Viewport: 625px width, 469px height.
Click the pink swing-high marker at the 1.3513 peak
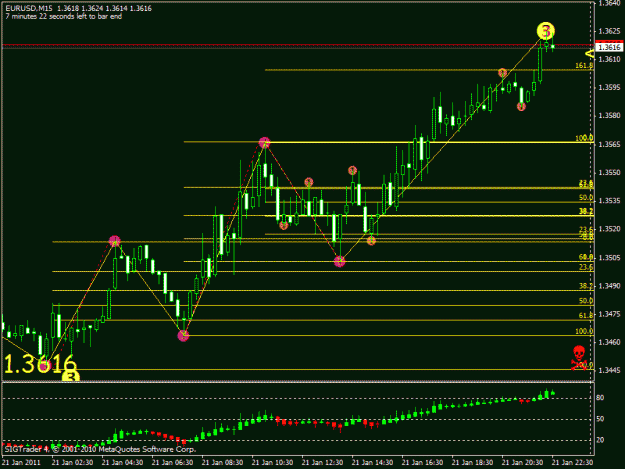tap(114, 241)
